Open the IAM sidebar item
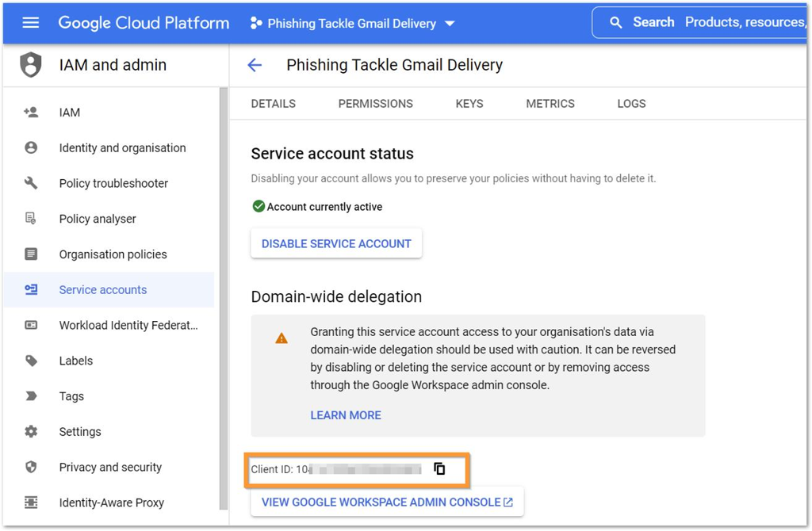Screen dimensions: 812x531 (x=109, y=113)
